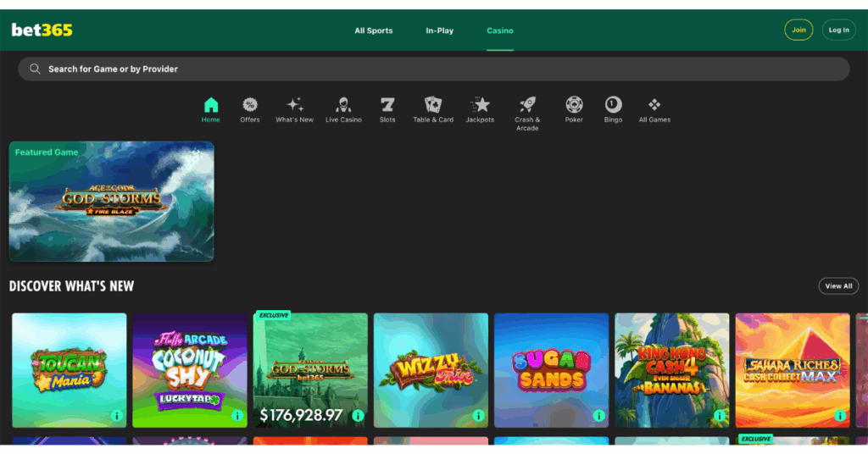Image resolution: width=868 pixels, height=454 pixels.
Task: Open the Table & Card category
Action: coord(433,110)
